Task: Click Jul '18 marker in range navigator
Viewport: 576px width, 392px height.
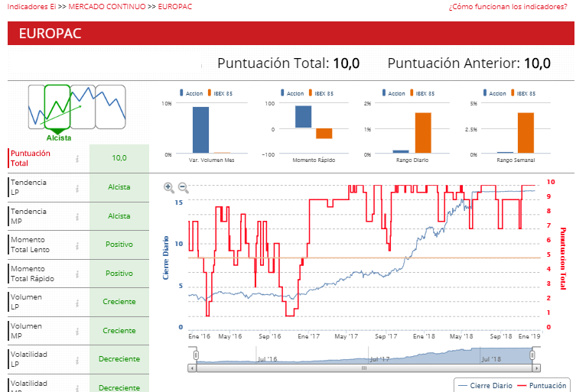Action: tap(491, 359)
